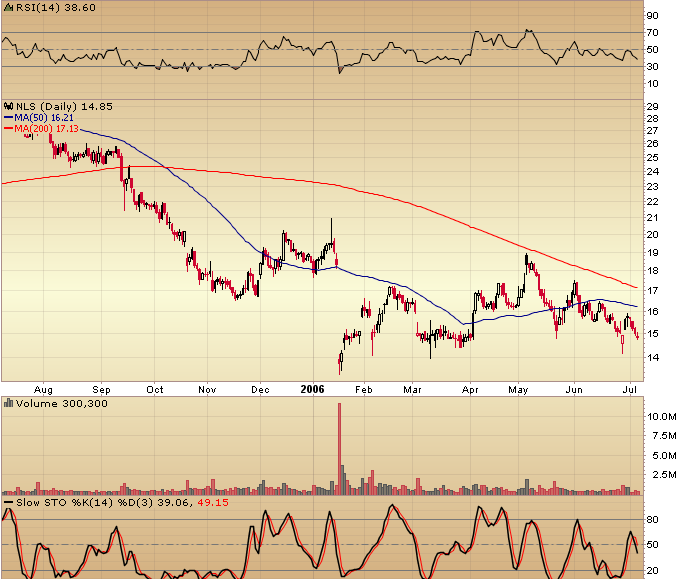Click the 17 price axis label
The width and height of the screenshot is (680, 579).
click(653, 290)
